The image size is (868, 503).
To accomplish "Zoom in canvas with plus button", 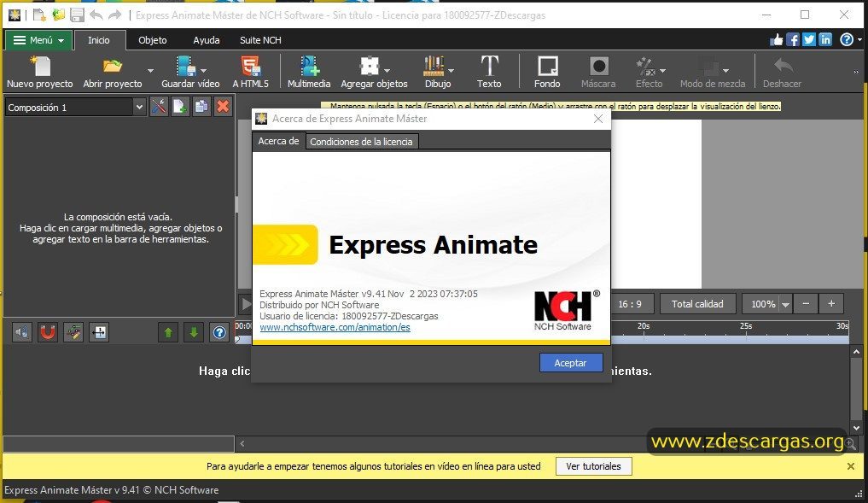I will (831, 303).
